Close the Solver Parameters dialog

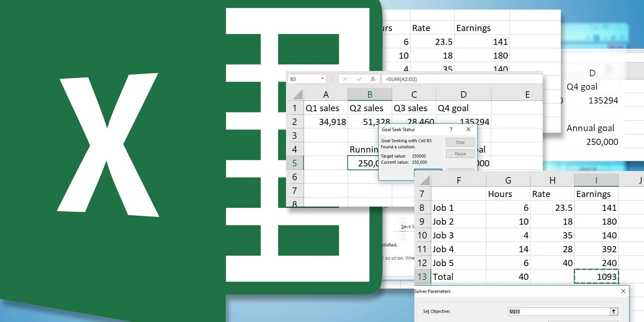click(x=623, y=291)
